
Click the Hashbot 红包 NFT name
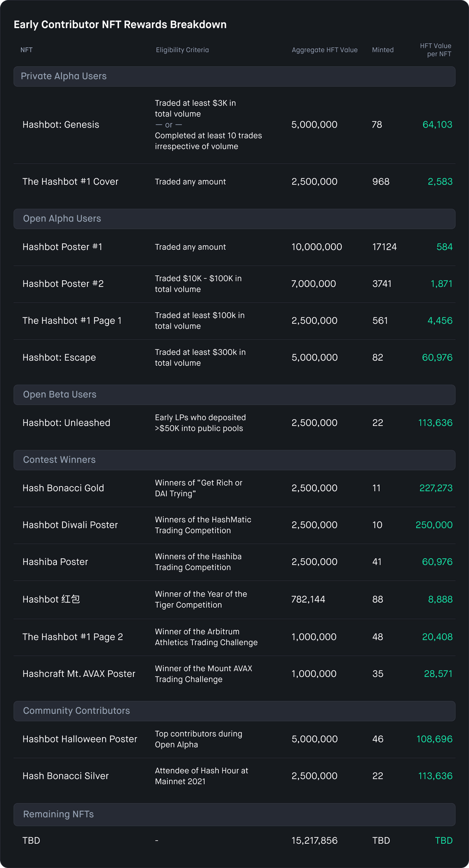[x=51, y=600]
